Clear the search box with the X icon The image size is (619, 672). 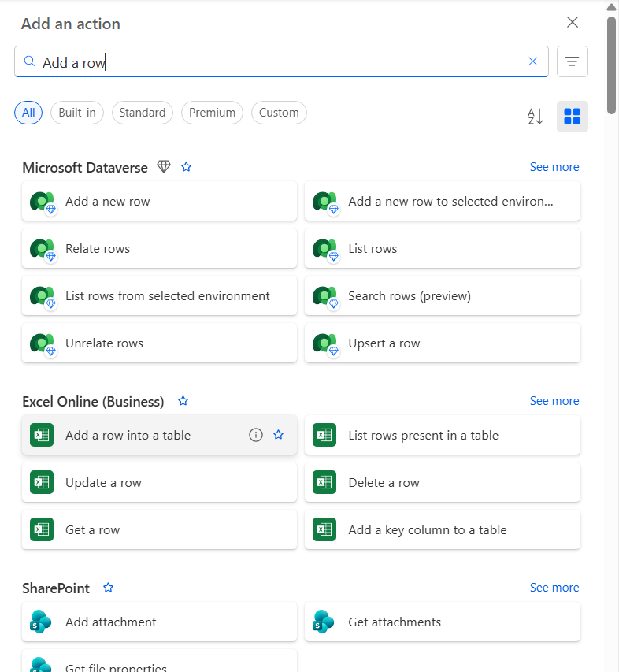click(x=533, y=61)
